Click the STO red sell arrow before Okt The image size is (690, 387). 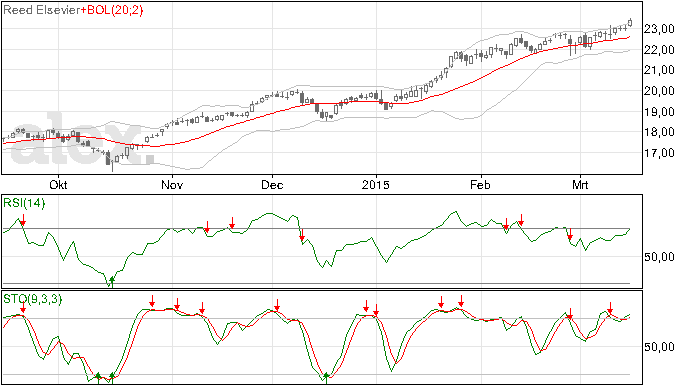(x=23, y=308)
